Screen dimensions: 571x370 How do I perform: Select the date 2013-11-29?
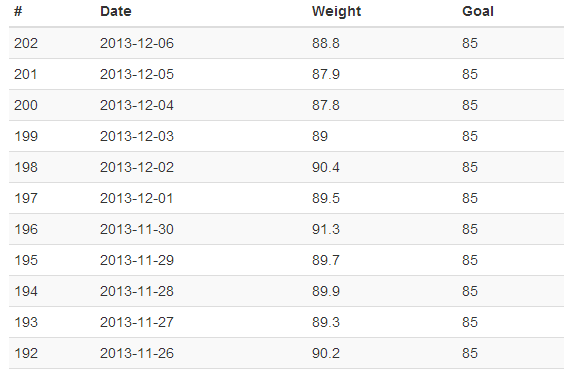[x=137, y=260]
